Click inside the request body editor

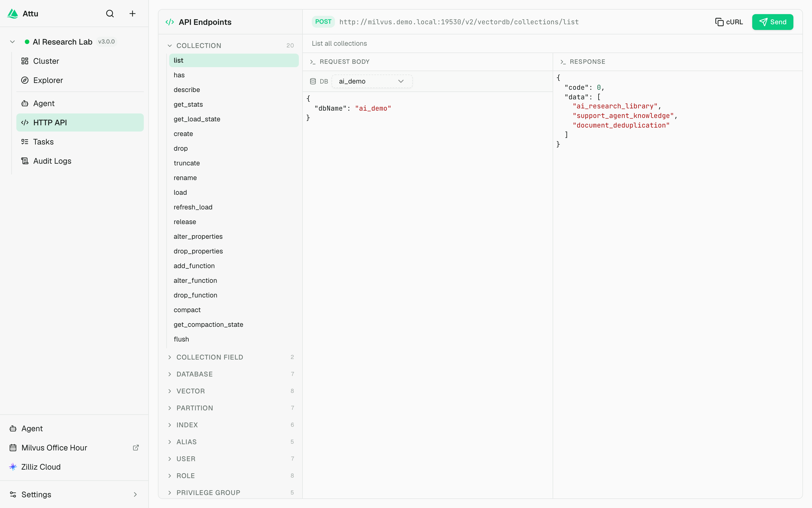pyautogui.click(x=427, y=295)
